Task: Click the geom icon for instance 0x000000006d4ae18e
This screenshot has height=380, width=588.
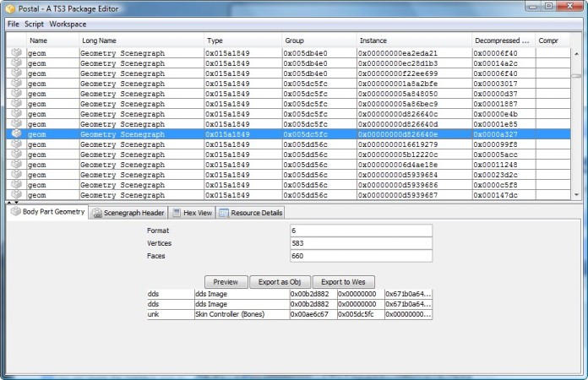Action: pyautogui.click(x=15, y=164)
